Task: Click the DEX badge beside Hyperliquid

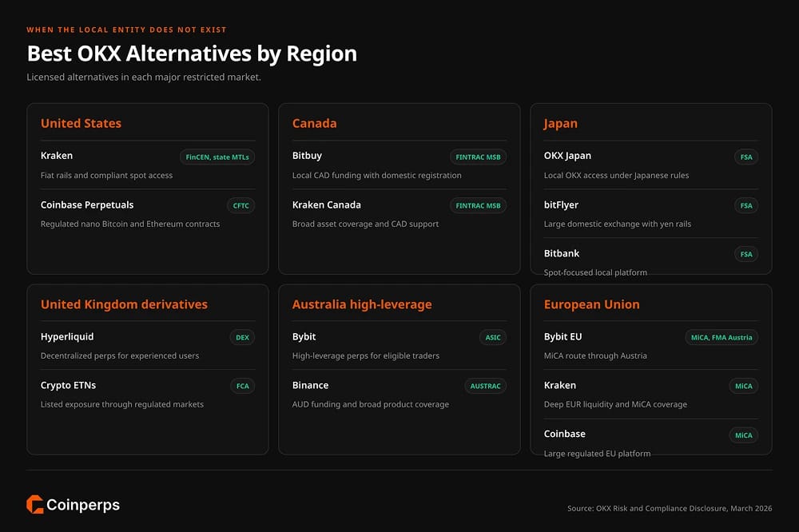Action: [x=242, y=337]
